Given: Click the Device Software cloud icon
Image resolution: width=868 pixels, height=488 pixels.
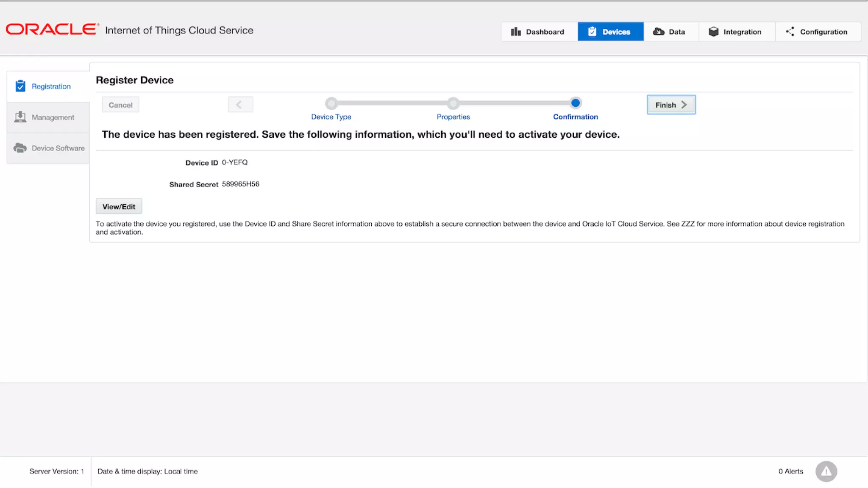Looking at the screenshot, I should tap(20, 148).
